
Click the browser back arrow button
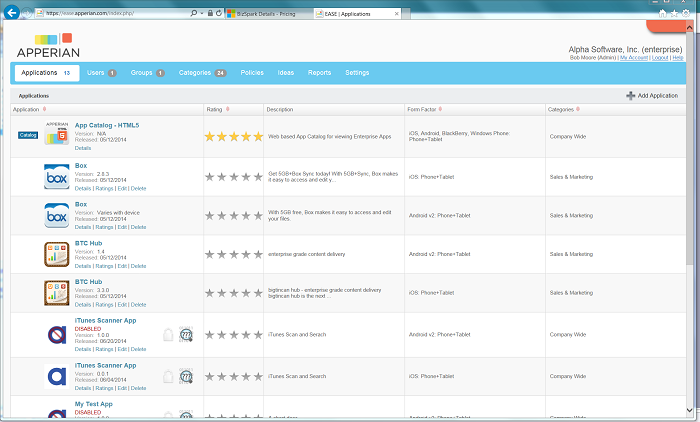12,13
